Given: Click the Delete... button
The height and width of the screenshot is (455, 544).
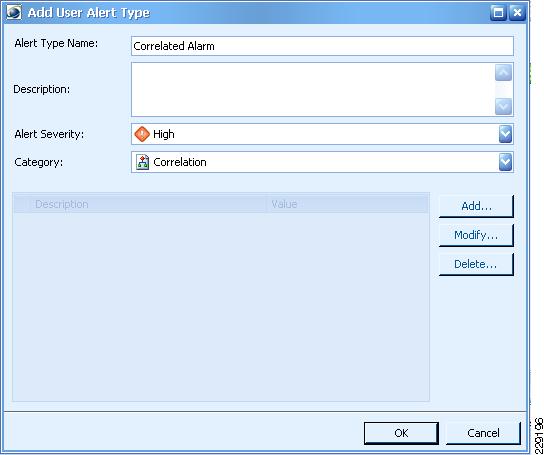Looking at the screenshot, I should pos(476,264).
